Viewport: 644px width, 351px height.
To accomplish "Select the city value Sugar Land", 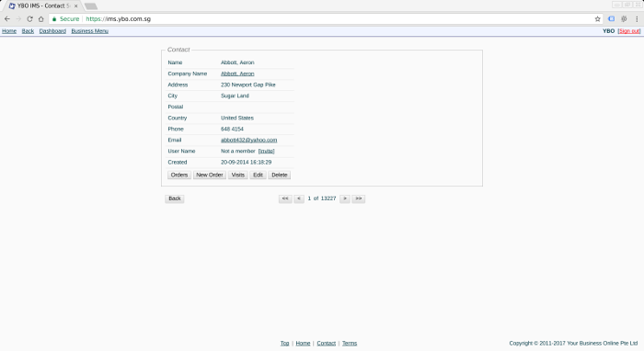I will pyautogui.click(x=235, y=96).
